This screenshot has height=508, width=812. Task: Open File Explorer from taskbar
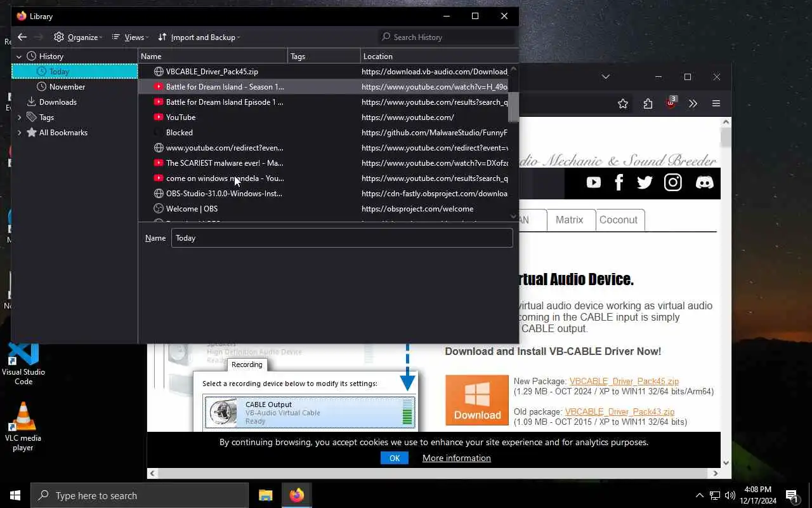click(x=266, y=495)
